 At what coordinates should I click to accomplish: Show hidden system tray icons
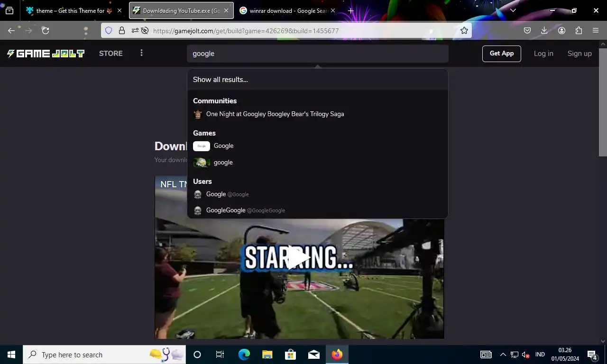tap(503, 355)
